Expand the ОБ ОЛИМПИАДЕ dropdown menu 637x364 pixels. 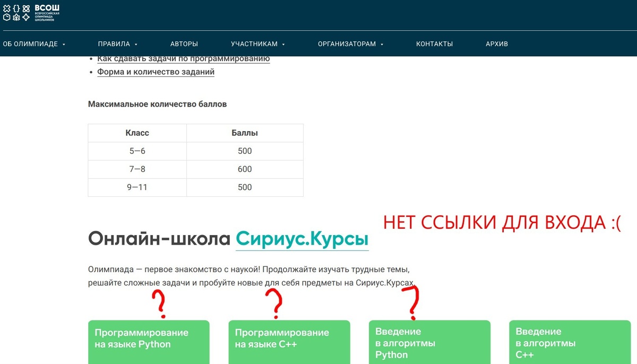[x=32, y=44]
